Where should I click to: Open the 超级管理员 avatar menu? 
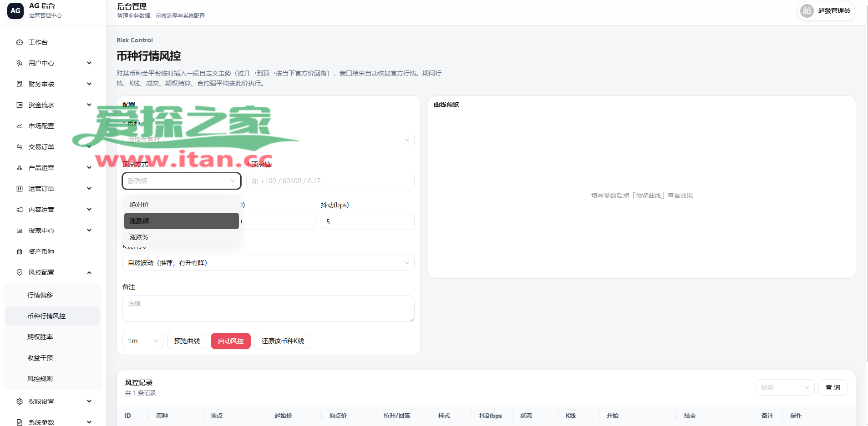tap(826, 10)
